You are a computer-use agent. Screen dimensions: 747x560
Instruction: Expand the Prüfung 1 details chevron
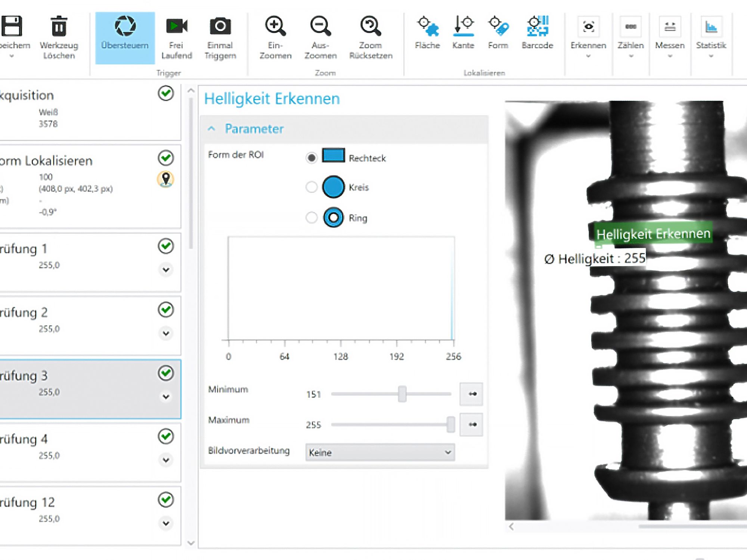[x=166, y=270]
